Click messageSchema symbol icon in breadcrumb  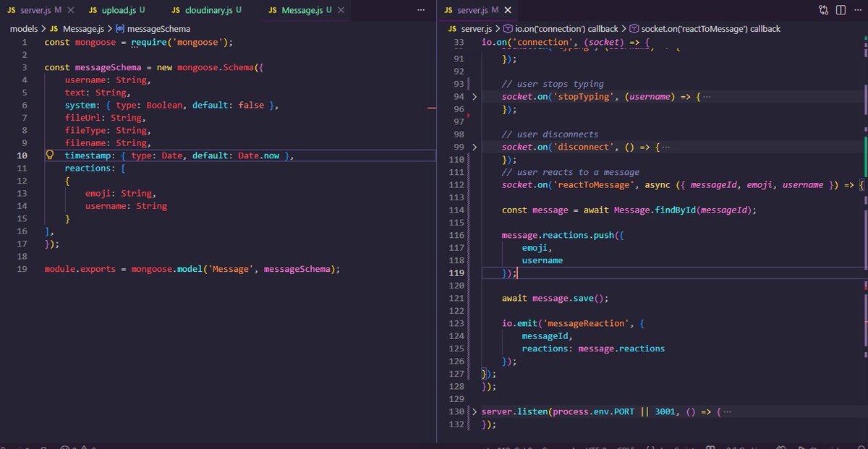coord(119,29)
